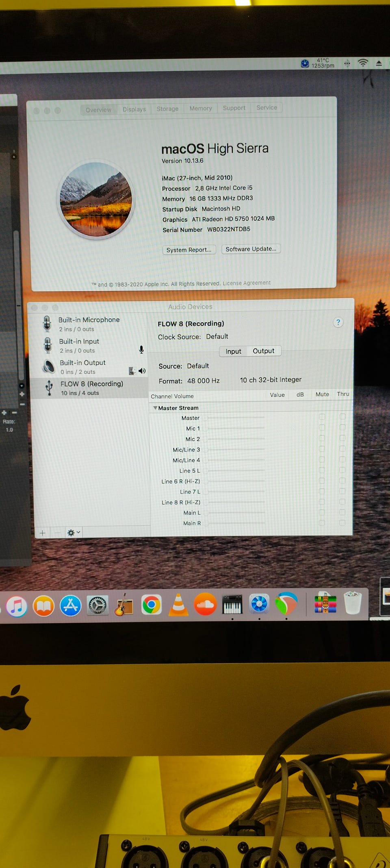
Task: Toggle Mute checkbox for Line 5 L
Action: 322,470
